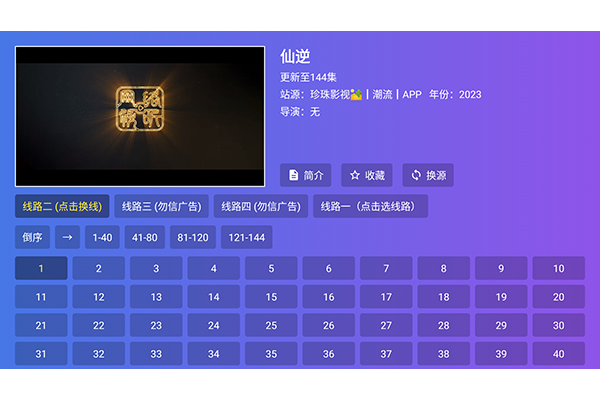Screen dimensions: 600x400
Task: Play episode 26
Action: [329, 325]
